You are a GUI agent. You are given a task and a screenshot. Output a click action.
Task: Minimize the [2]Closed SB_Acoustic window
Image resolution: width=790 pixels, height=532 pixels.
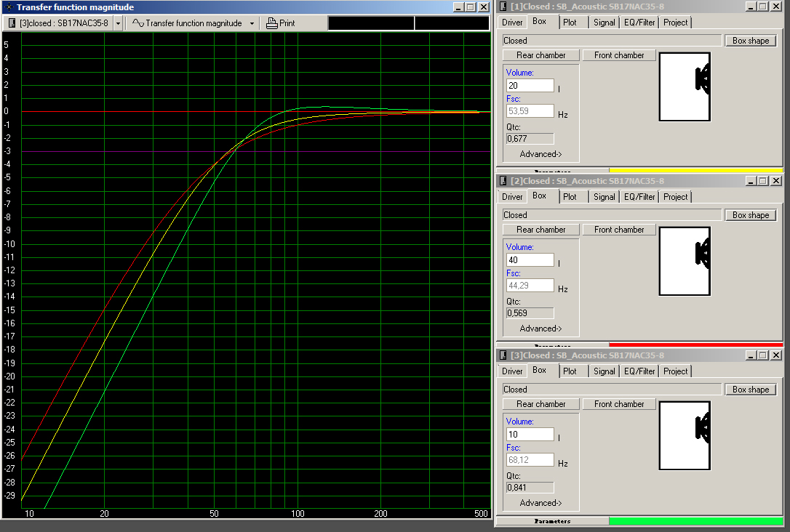pyautogui.click(x=751, y=181)
